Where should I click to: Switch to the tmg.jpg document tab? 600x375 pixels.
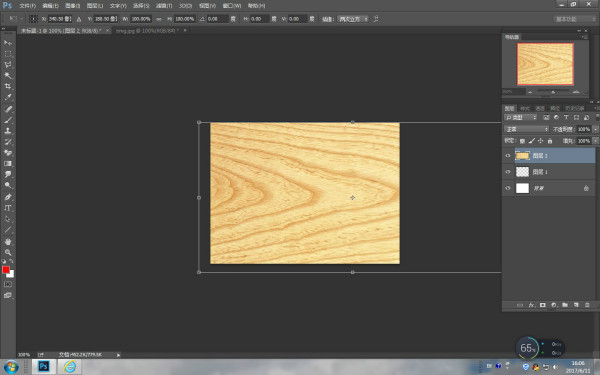(147, 31)
